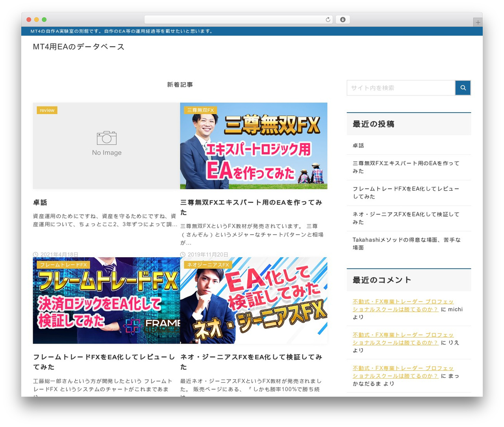Open フレームトレードFX article thumbnail
Screen dimensions: 504x427
pos(106,300)
